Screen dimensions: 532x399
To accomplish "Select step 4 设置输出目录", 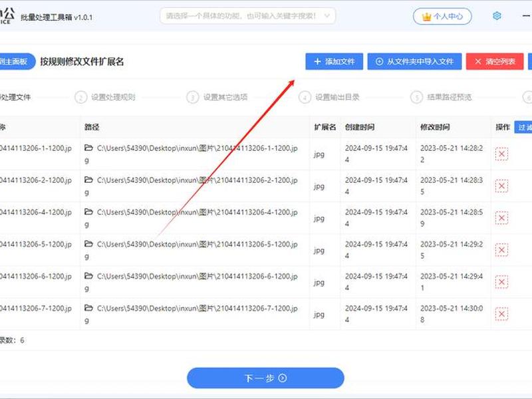I will [329, 97].
